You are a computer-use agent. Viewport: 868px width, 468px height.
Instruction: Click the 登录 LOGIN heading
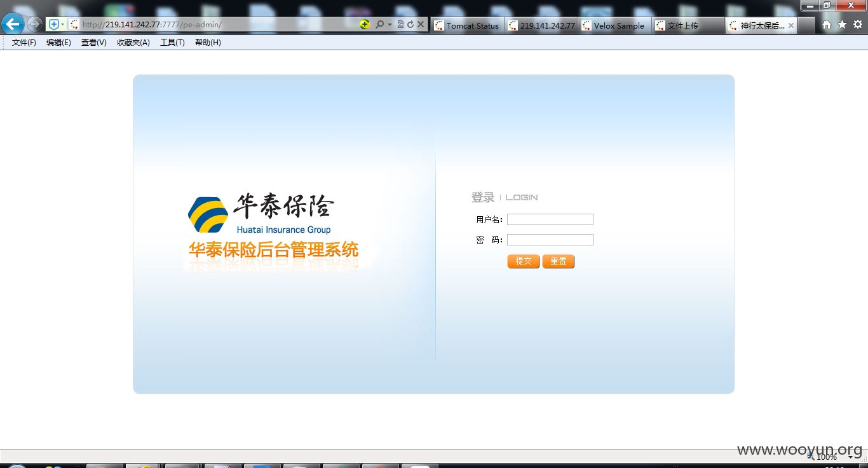[x=505, y=197]
